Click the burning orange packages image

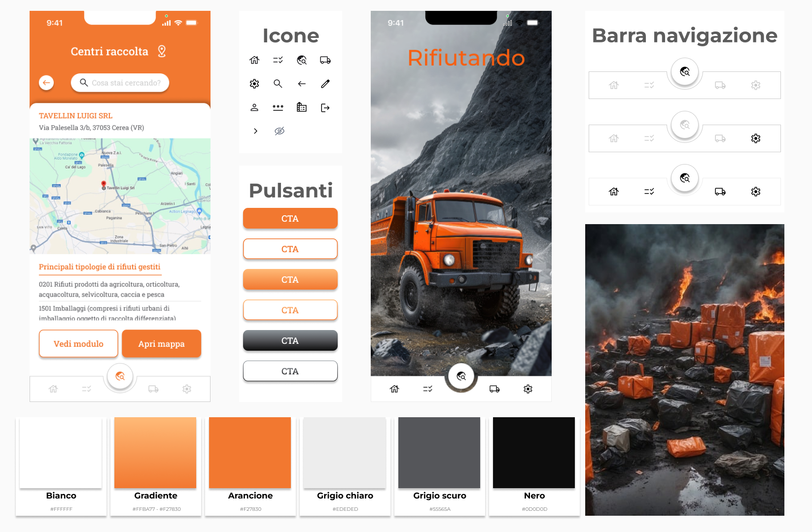point(685,370)
